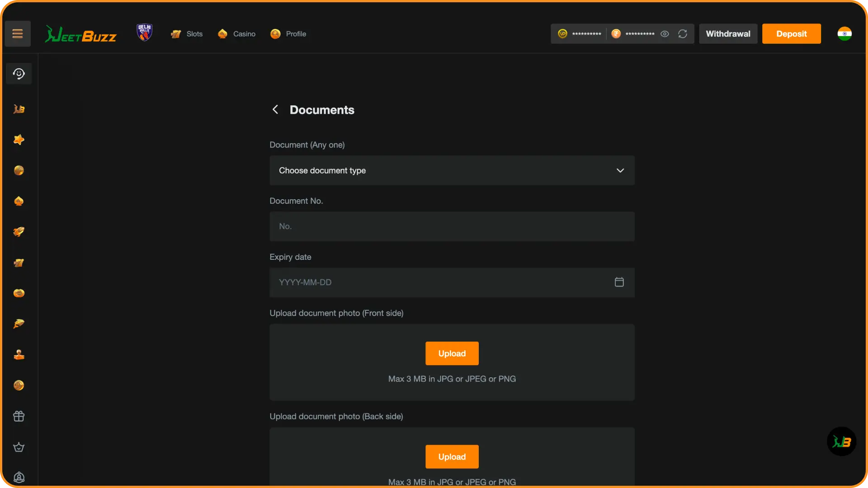This screenshot has height=488, width=868.
Task: Focus the Document No. input field
Action: (x=452, y=226)
